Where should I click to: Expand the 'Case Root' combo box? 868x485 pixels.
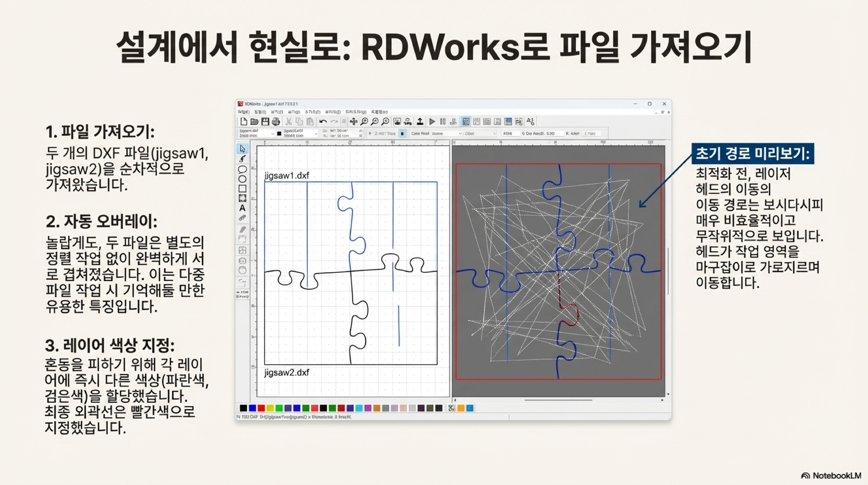tap(460, 134)
